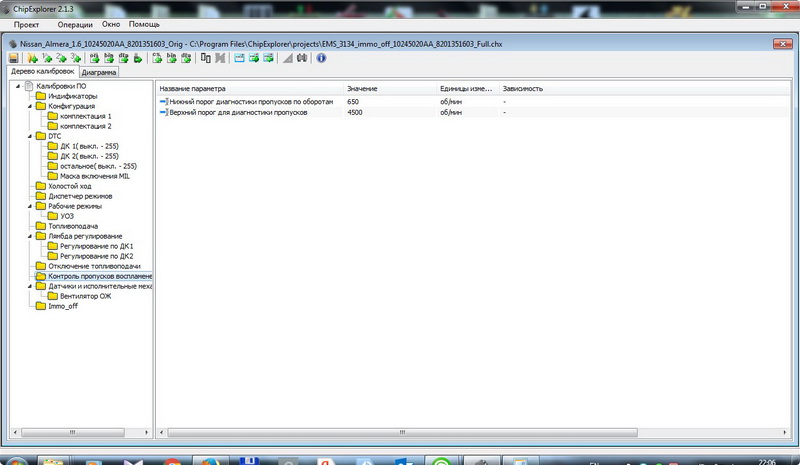Collapse the Калибровки ПО root node
This screenshot has height=465, width=800.
[x=18, y=86]
